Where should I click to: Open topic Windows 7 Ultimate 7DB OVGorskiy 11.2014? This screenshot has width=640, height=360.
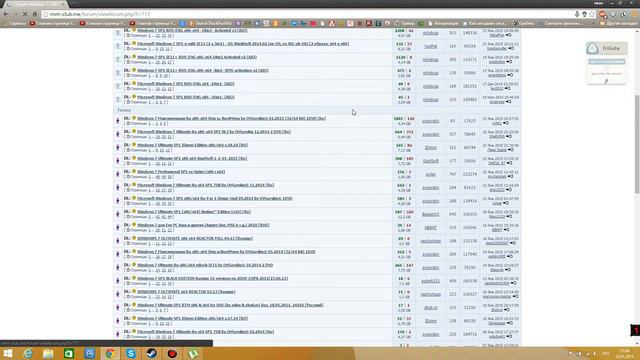coord(205,185)
